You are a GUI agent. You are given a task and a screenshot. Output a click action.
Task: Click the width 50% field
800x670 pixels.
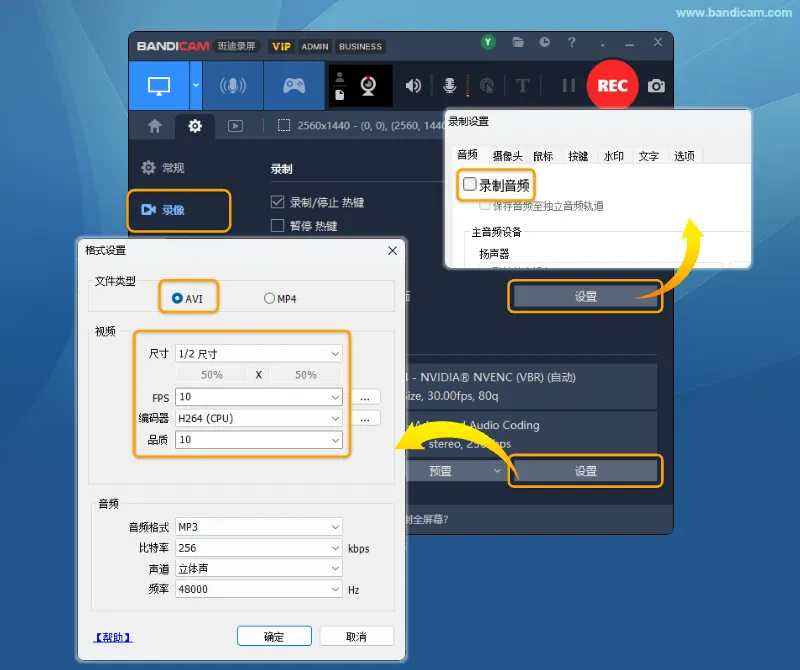212,375
